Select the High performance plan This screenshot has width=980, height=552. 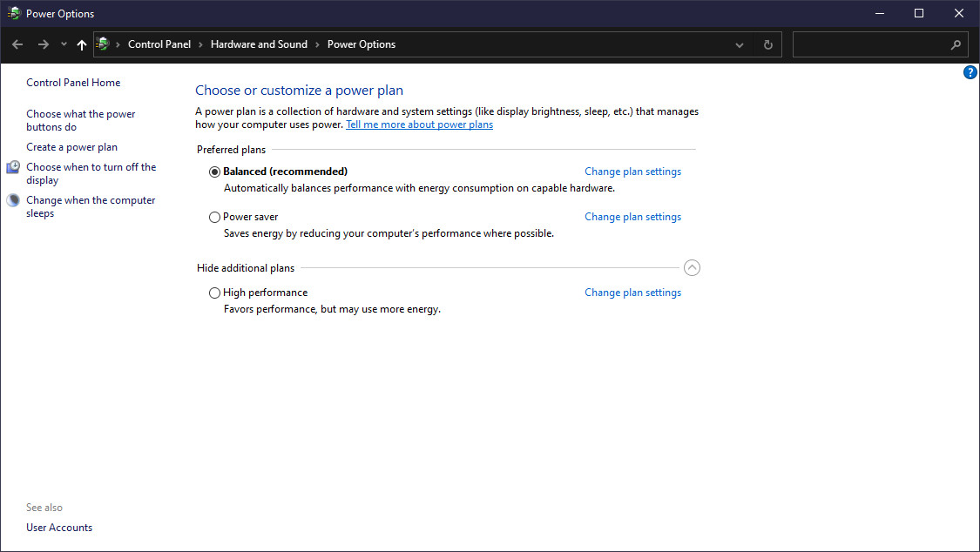214,293
